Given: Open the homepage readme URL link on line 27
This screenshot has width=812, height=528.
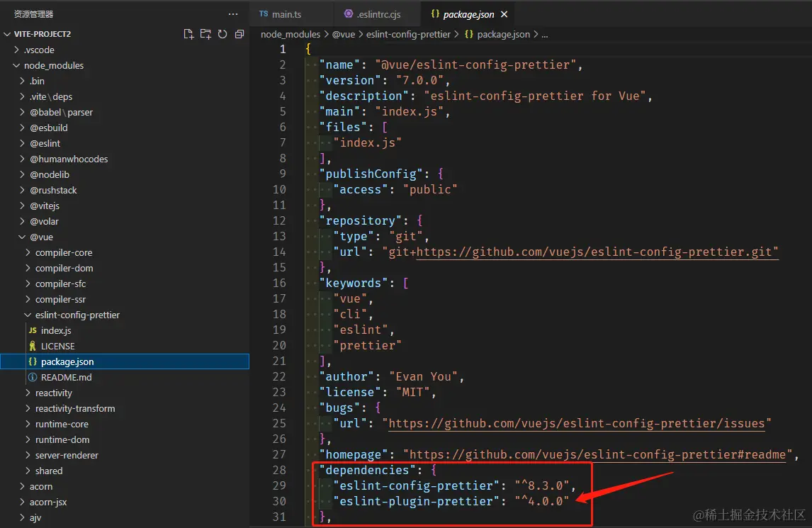Looking at the screenshot, I should [x=597, y=454].
